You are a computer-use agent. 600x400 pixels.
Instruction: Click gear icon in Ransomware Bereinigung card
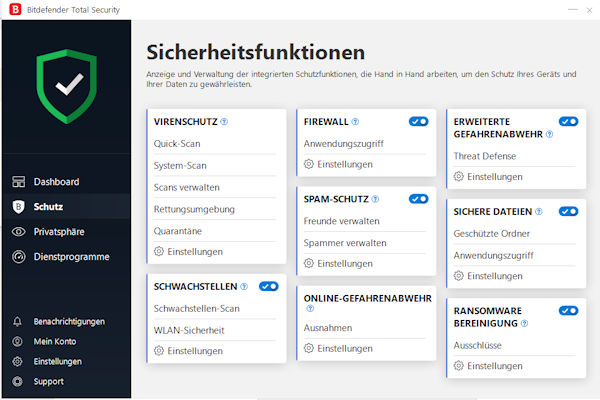point(458,366)
